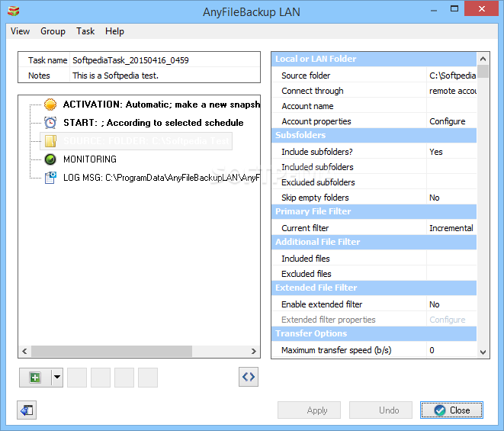The image size is (504, 431).
Task: Click Configure beside Account properties
Action: (x=451, y=121)
